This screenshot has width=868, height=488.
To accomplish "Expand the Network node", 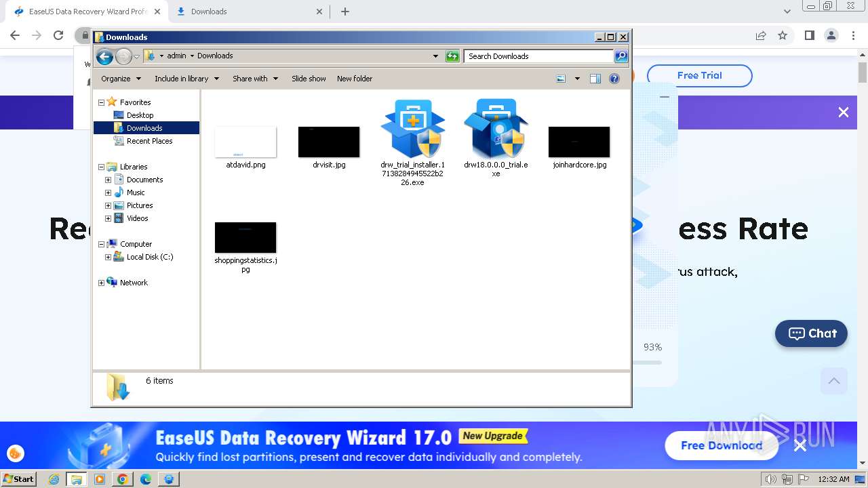I will [102, 283].
